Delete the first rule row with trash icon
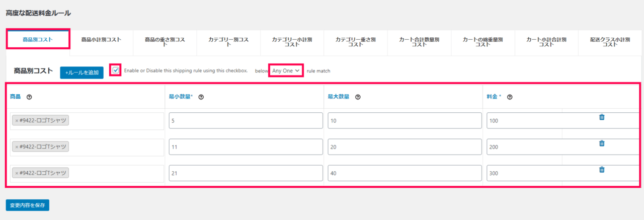Image resolution: width=644 pixels, height=220 pixels. tap(601, 117)
